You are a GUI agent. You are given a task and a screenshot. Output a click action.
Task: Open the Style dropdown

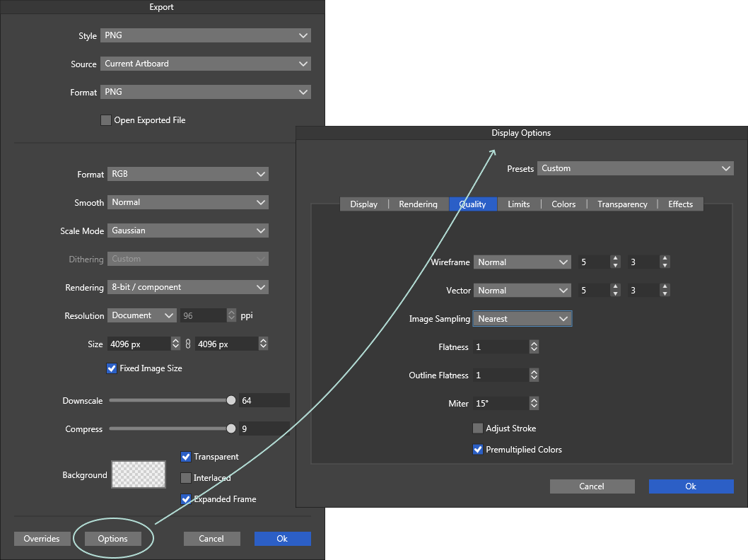206,35
